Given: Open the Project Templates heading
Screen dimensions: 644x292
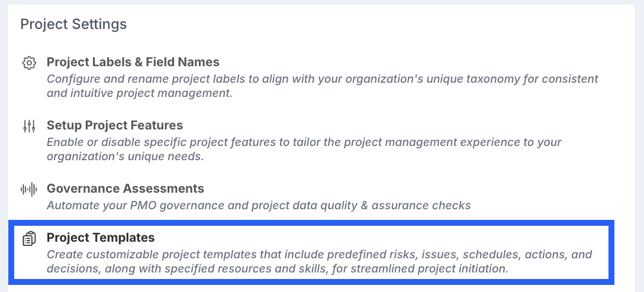Looking at the screenshot, I should (x=101, y=238).
